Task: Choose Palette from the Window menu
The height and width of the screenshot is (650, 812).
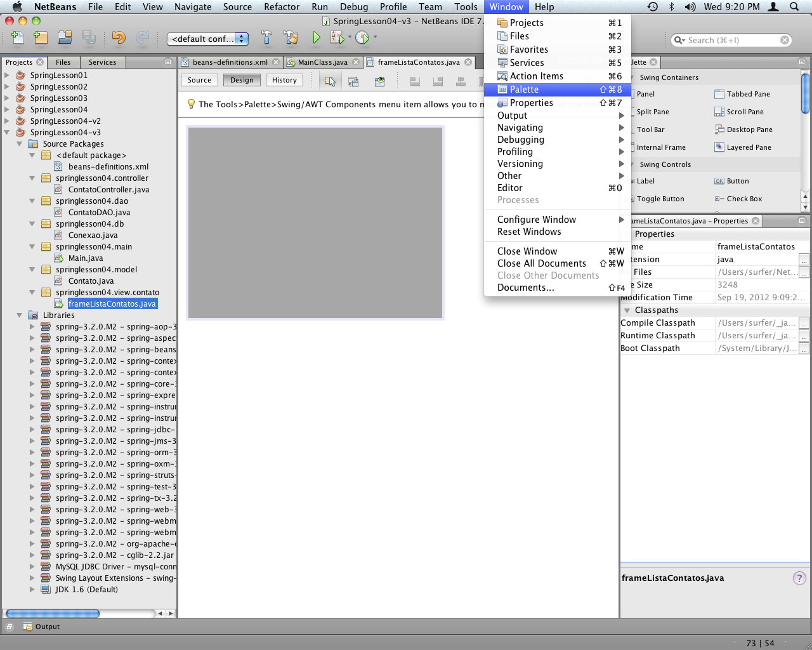Action: [x=558, y=90]
